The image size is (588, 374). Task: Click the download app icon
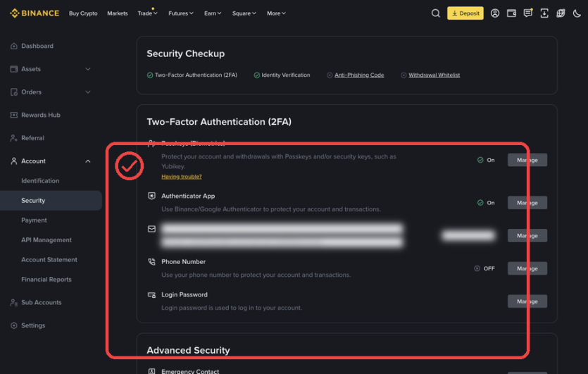pos(544,13)
